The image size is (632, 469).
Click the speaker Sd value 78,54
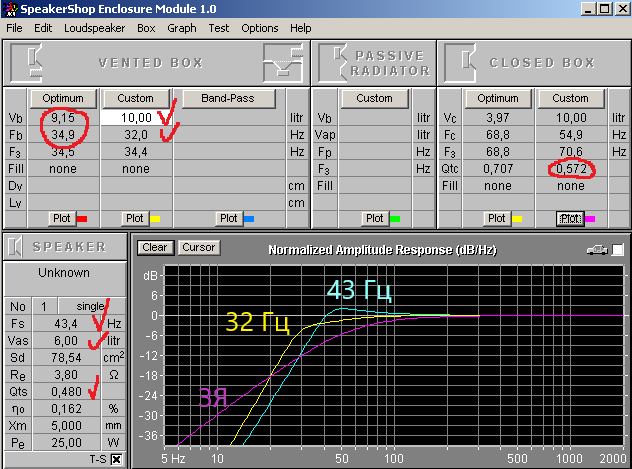pos(66,358)
